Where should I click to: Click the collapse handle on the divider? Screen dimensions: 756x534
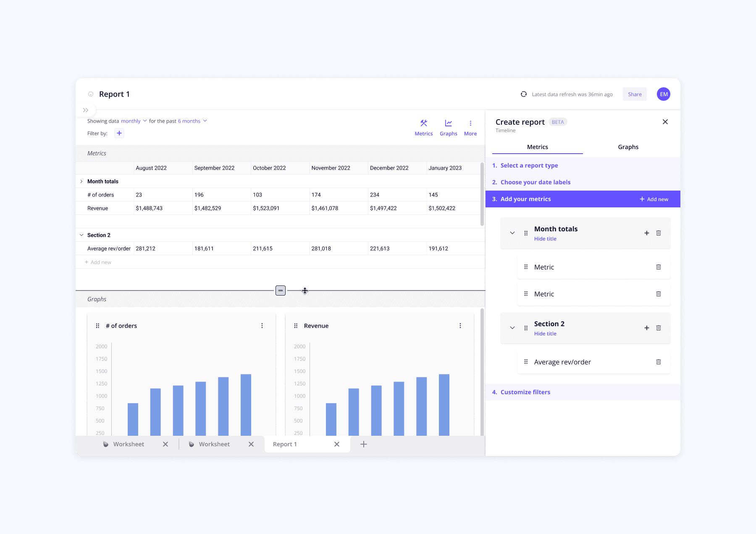tap(281, 291)
